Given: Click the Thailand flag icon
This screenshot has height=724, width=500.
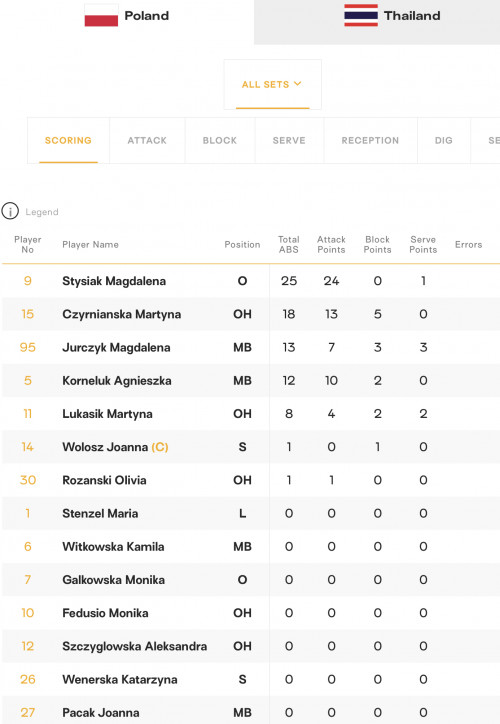Looking at the screenshot, I should point(361,15).
